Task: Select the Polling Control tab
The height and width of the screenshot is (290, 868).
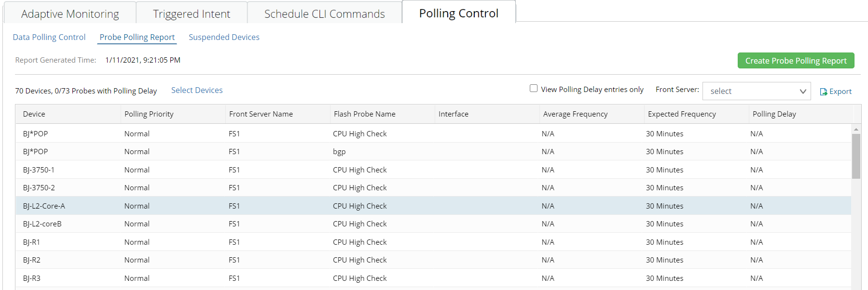Action: point(458,13)
